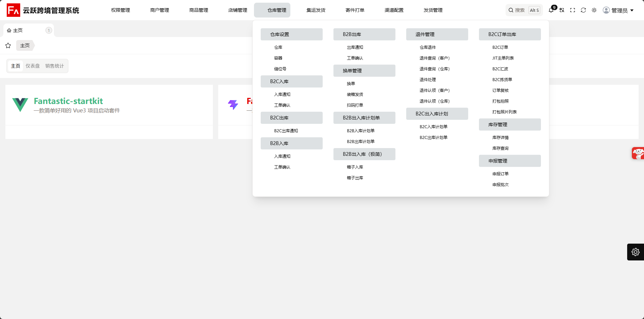Select the 仓库管理 top menu
644x319 pixels.
[272, 10]
